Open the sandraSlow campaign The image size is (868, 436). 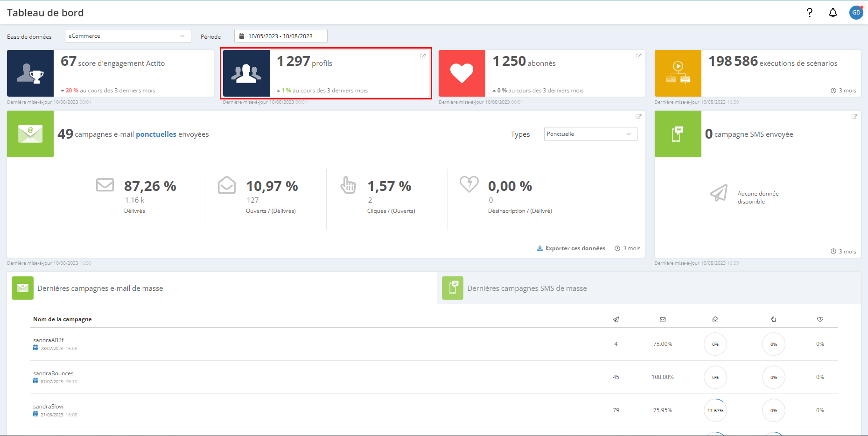pyautogui.click(x=48, y=407)
